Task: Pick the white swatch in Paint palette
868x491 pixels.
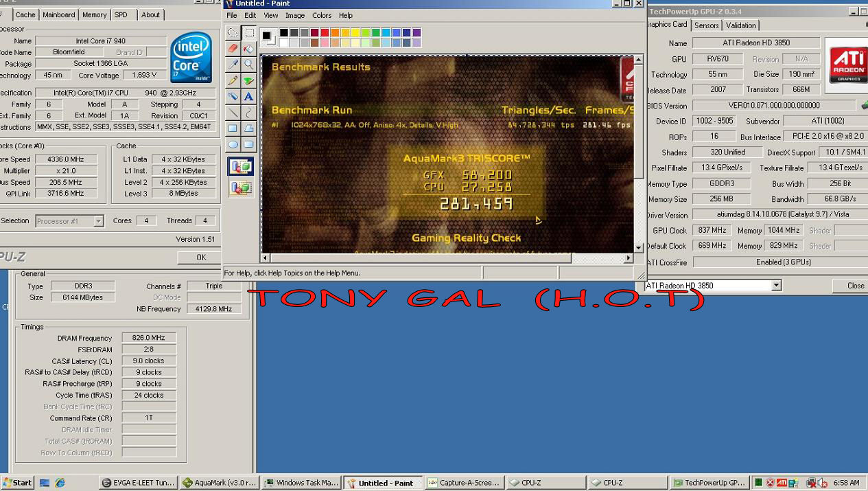Action: click(284, 43)
